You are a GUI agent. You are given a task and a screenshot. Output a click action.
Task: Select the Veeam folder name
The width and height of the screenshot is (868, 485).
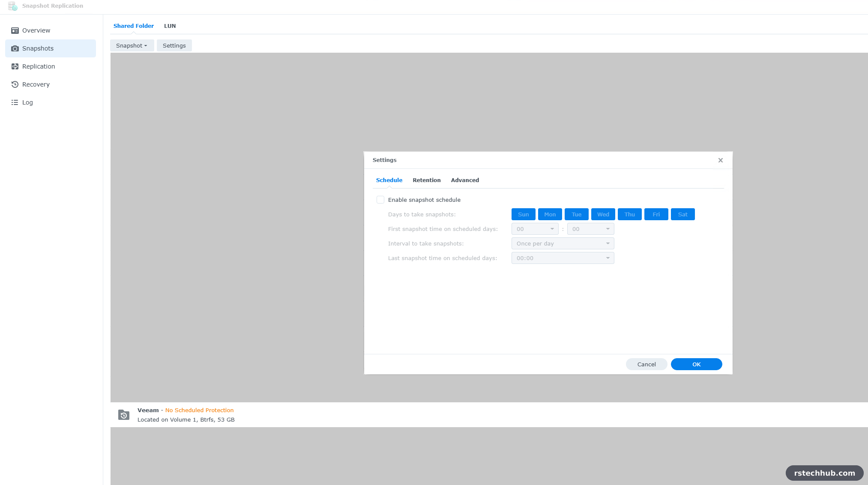(x=148, y=410)
